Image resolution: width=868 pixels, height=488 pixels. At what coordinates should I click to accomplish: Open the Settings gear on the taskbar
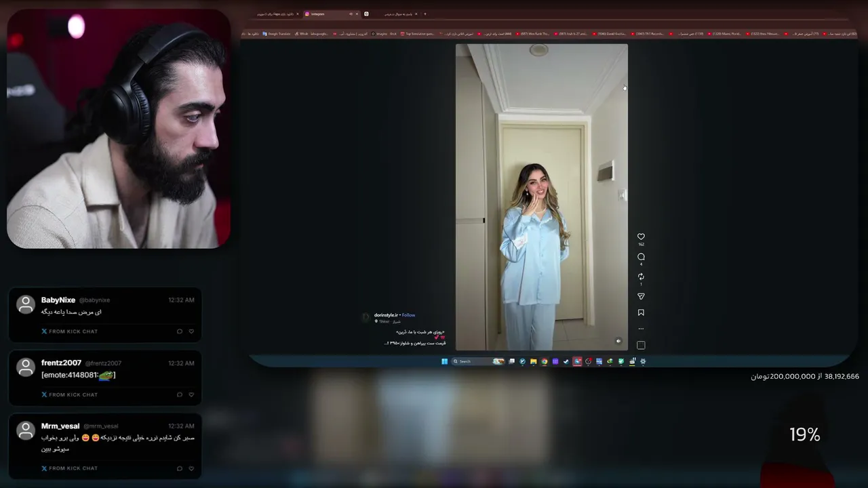(643, 361)
